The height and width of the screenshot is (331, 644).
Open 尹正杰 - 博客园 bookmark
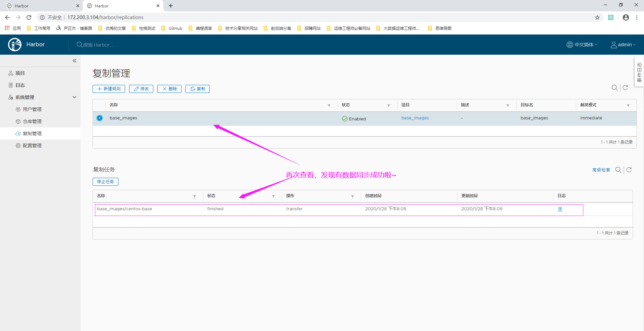pyautogui.click(x=74, y=28)
